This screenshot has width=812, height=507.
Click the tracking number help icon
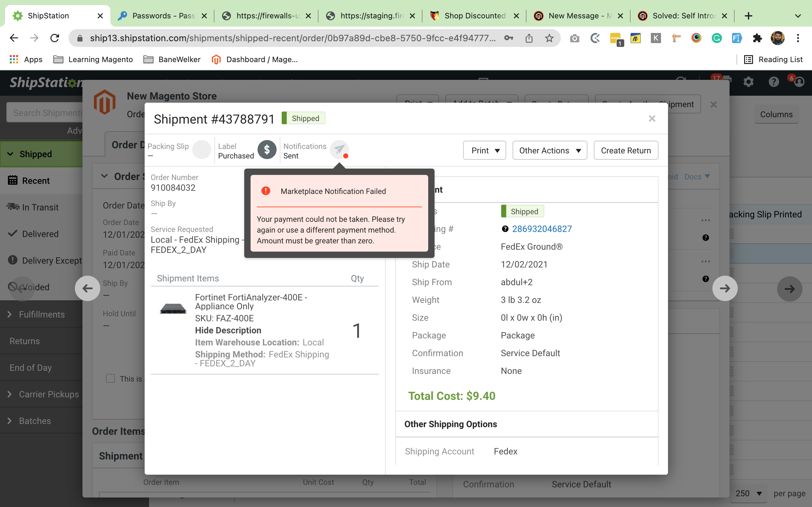click(505, 229)
